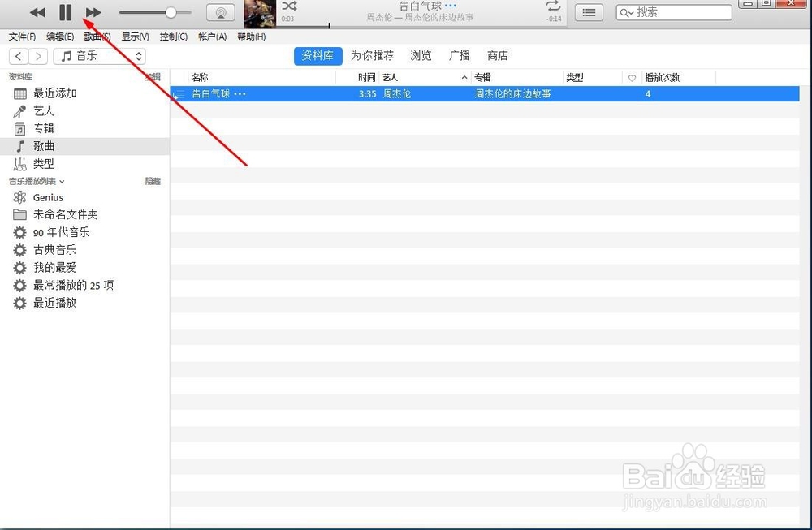The height and width of the screenshot is (530, 812).
Task: Click the album artwork thumbnail
Action: [260, 14]
